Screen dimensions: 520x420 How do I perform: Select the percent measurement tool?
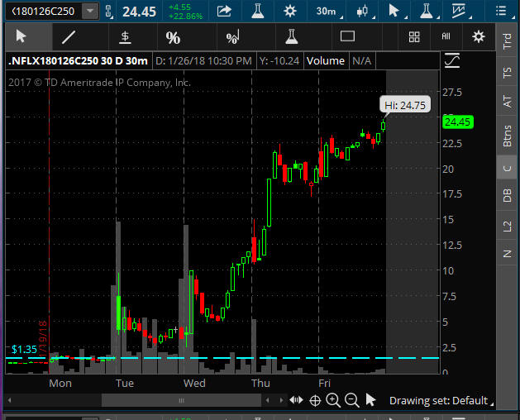(173, 37)
